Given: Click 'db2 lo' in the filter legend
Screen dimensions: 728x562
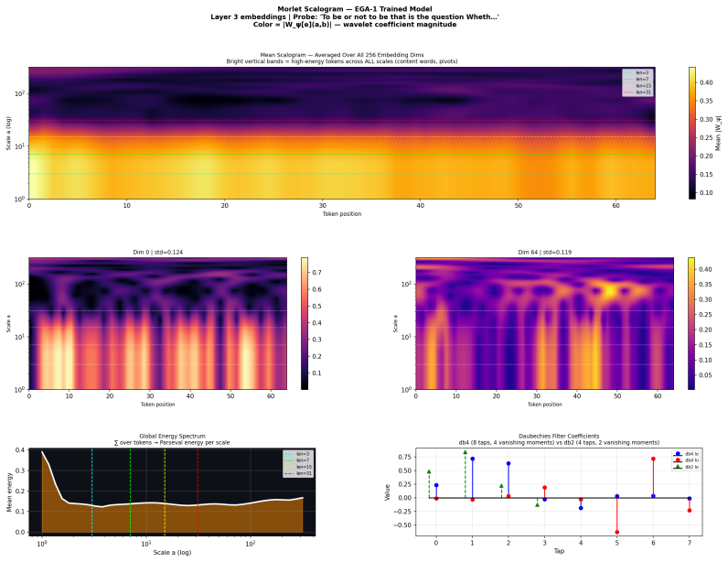Looking at the screenshot, I should click(686, 467).
